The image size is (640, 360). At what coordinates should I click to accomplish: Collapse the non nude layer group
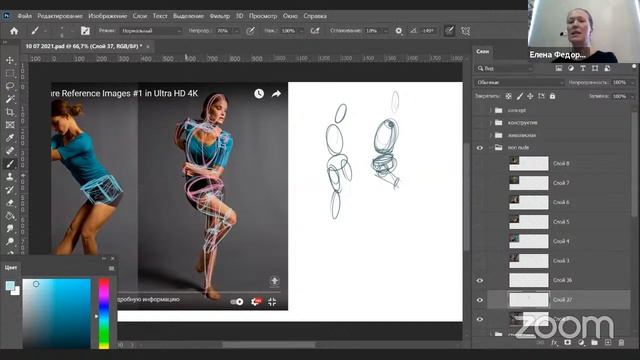[491, 148]
